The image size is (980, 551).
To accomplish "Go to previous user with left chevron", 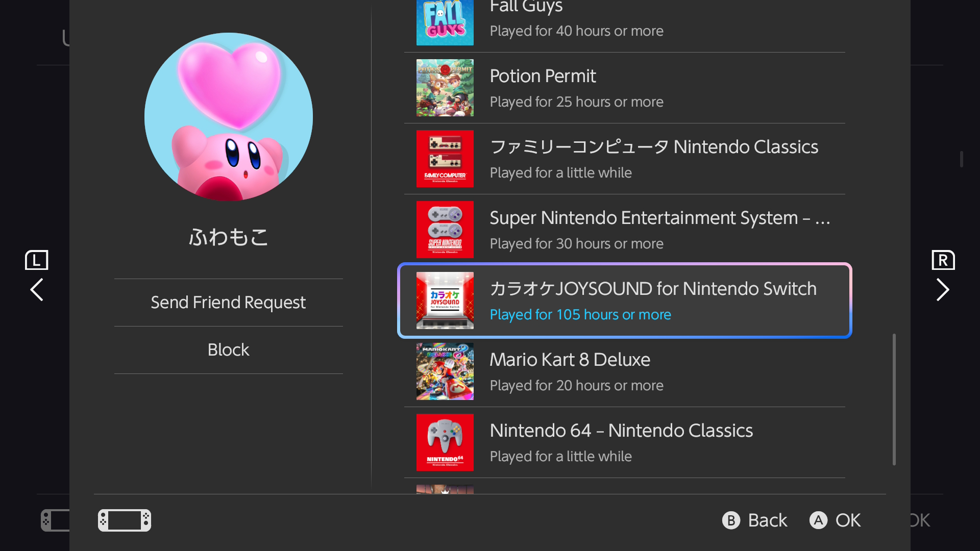I will (x=37, y=290).
